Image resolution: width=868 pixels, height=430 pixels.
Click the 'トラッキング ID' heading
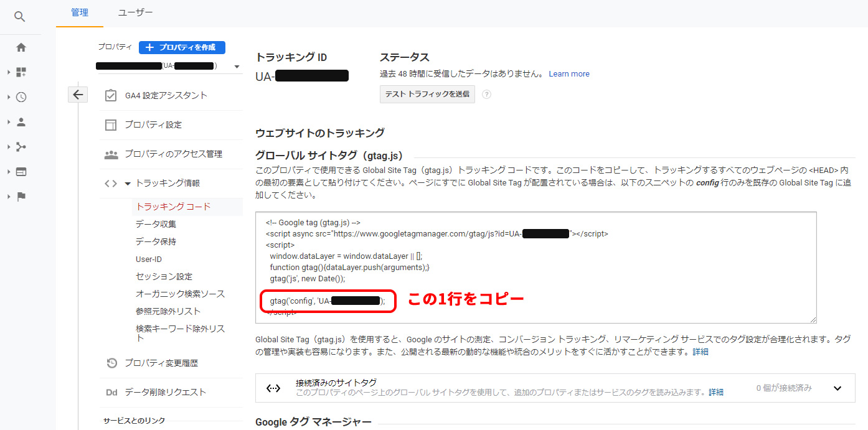pos(291,57)
